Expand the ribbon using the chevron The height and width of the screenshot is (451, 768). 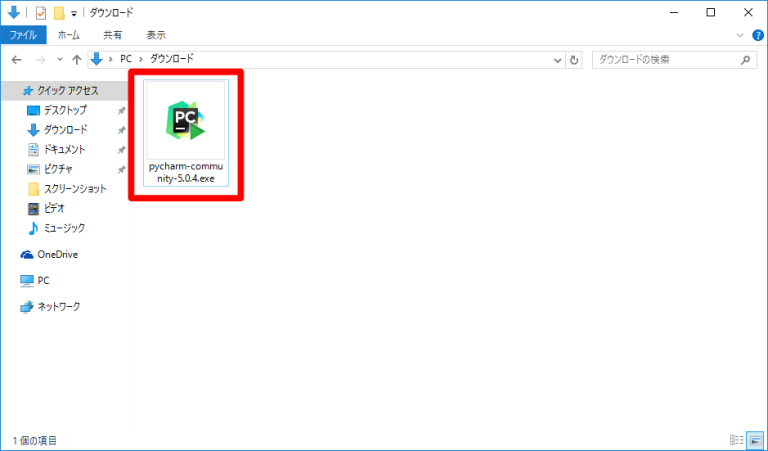(x=740, y=34)
